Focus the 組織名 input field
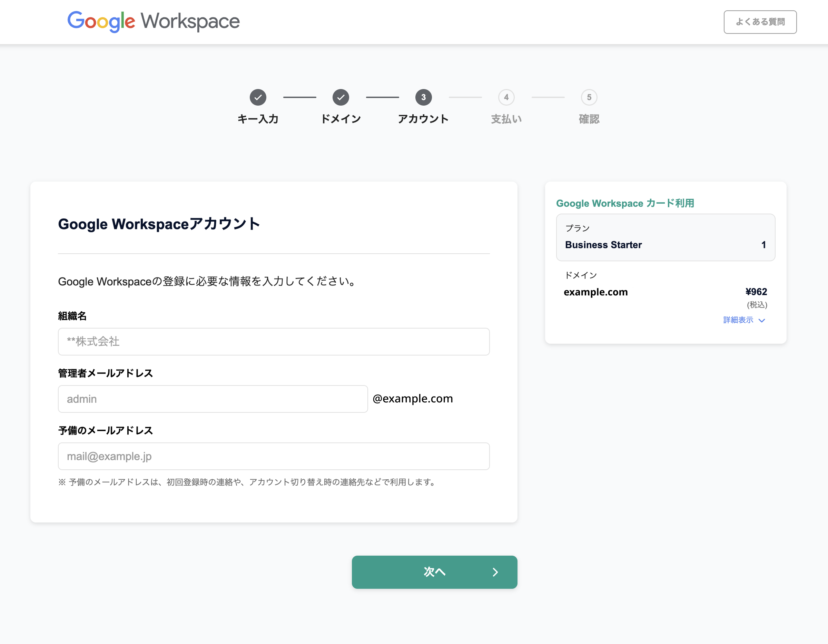Viewport: 828px width, 644px height. point(273,342)
